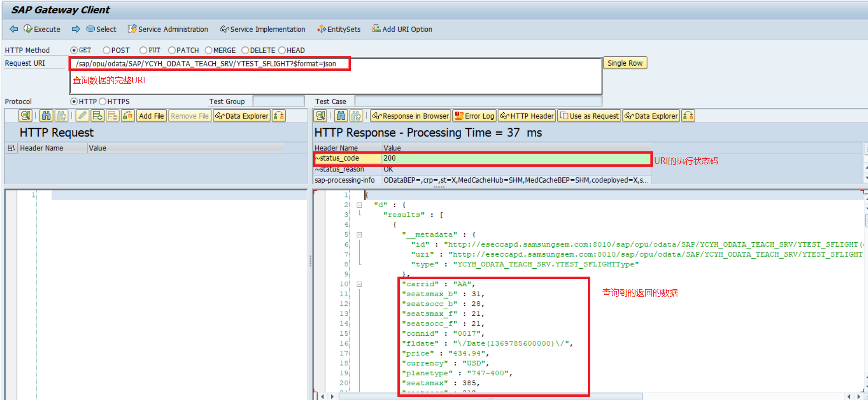Viewport: 868px width, 400px height.
Task: Click the Single Row button
Action: click(x=625, y=63)
